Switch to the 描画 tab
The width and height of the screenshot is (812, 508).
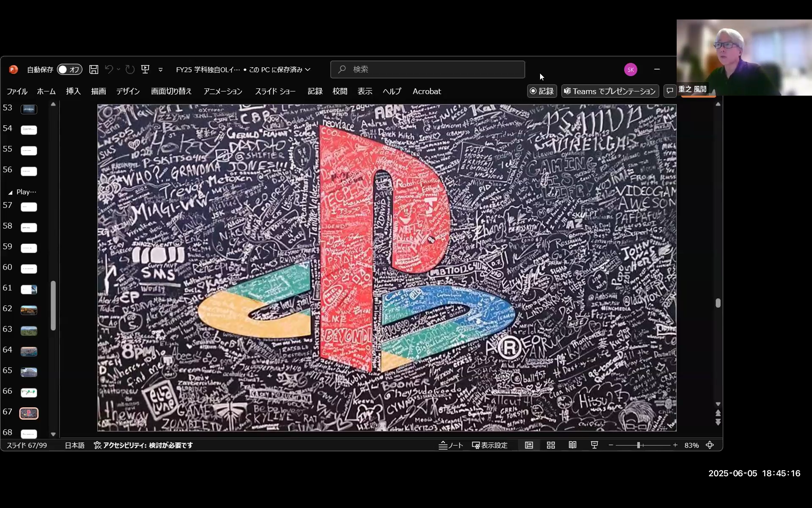(x=99, y=91)
